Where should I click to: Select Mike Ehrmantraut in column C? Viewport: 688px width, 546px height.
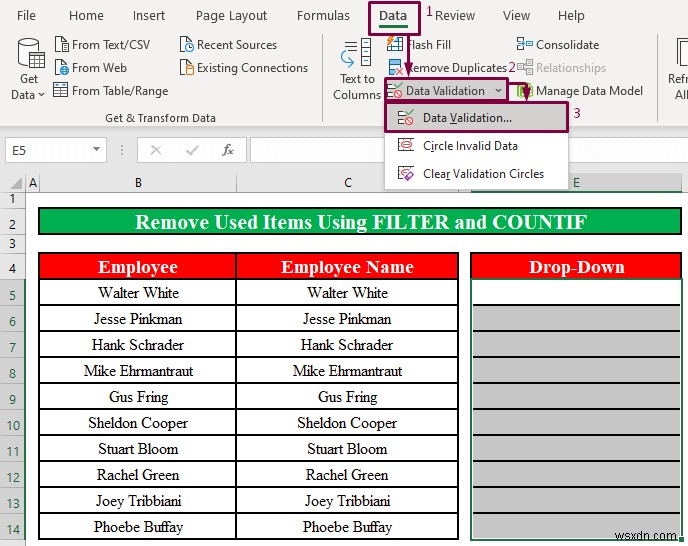point(348,370)
